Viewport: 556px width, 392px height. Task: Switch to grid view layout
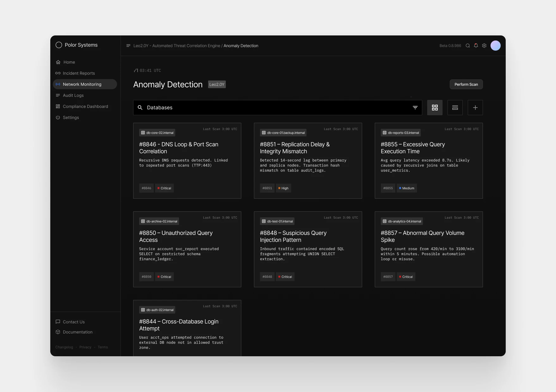435,108
